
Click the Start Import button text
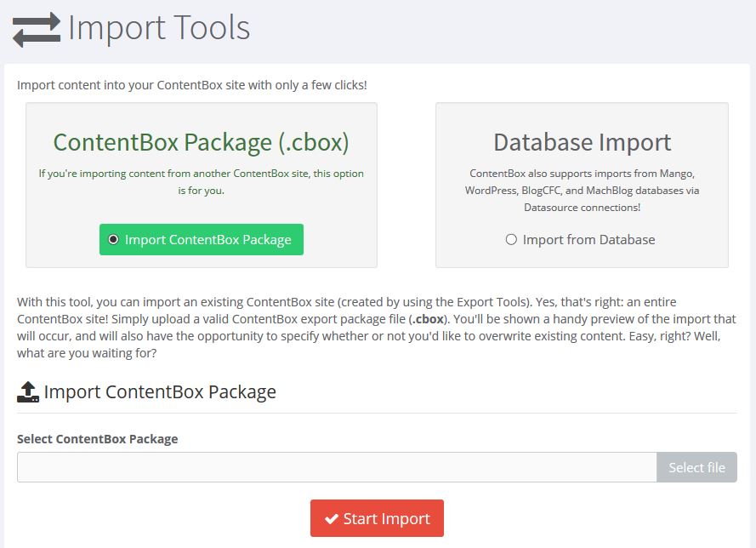click(x=386, y=518)
